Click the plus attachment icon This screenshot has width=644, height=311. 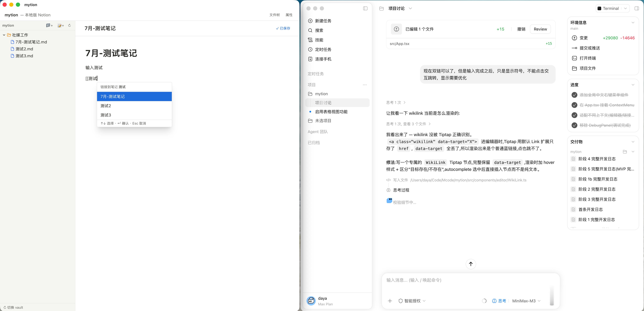390,301
